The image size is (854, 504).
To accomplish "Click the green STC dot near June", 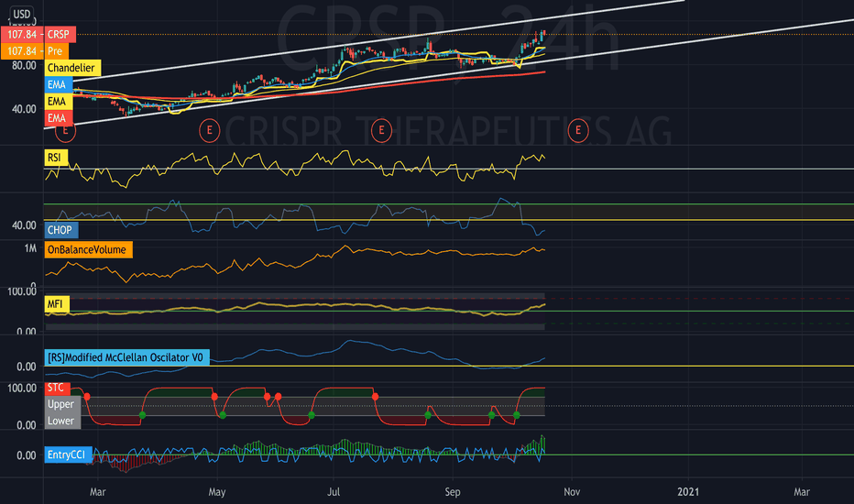I will (311, 415).
